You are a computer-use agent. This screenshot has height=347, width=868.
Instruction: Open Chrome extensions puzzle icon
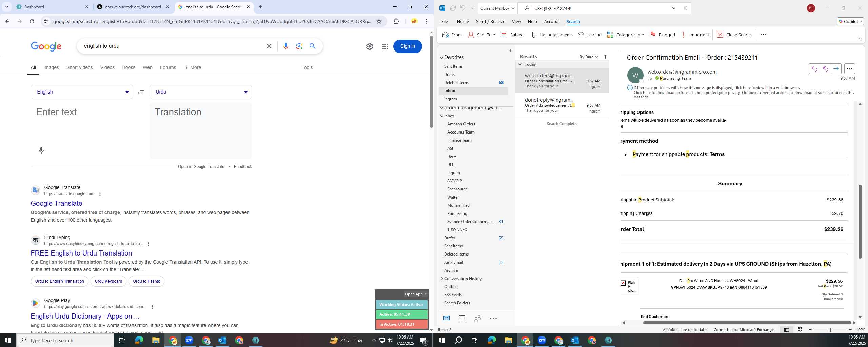[396, 21]
